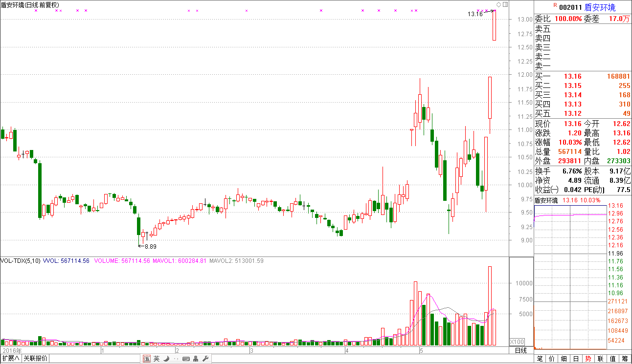
Task: Click the 委比 100.00% value
Action: [568, 19]
